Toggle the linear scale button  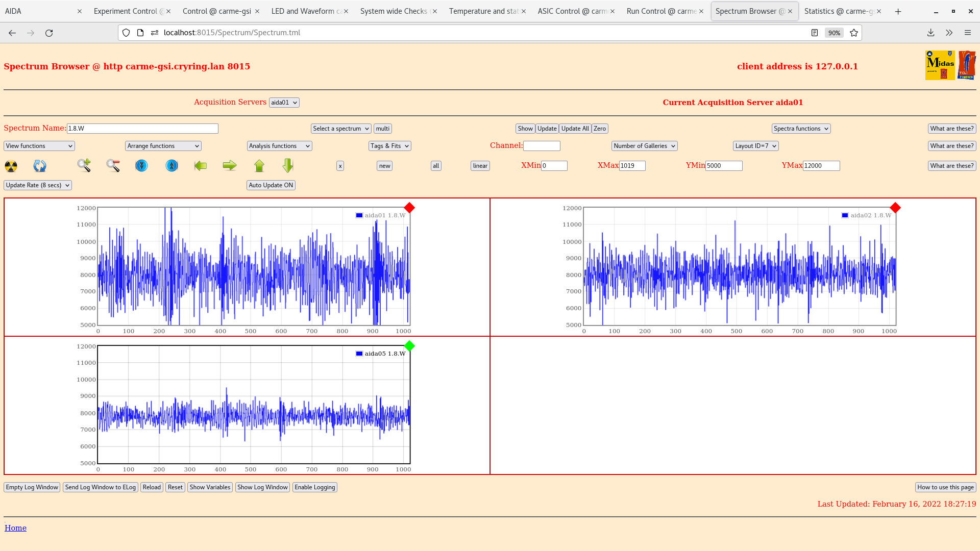[x=480, y=166]
